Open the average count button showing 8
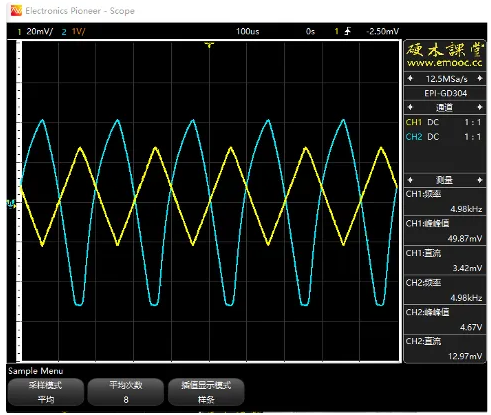 click(126, 392)
